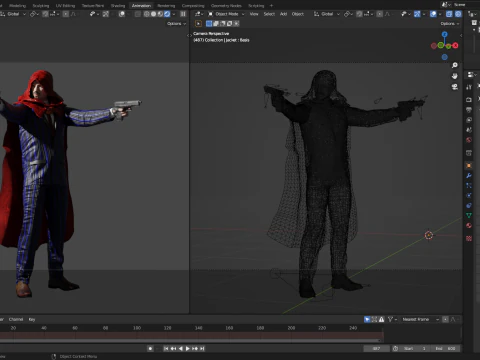Switch to the Shading workspace tab

click(x=118, y=6)
